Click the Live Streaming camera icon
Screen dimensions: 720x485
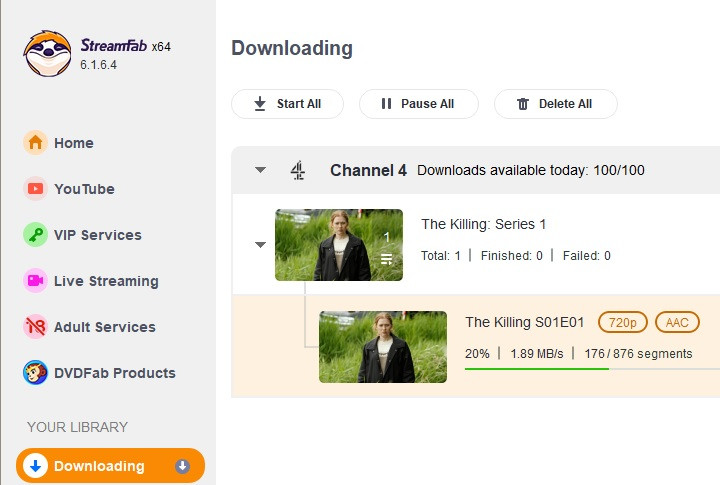(35, 281)
